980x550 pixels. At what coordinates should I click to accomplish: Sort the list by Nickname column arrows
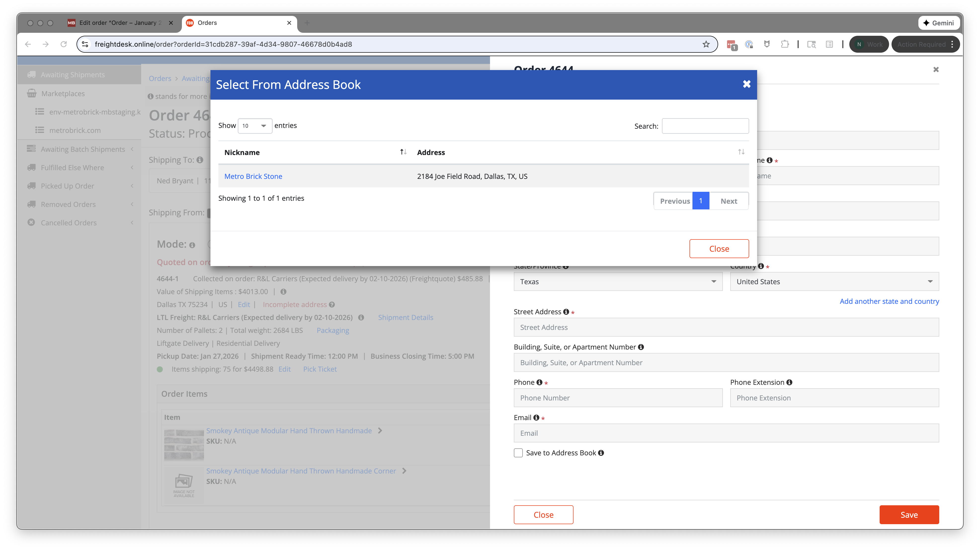tap(403, 152)
